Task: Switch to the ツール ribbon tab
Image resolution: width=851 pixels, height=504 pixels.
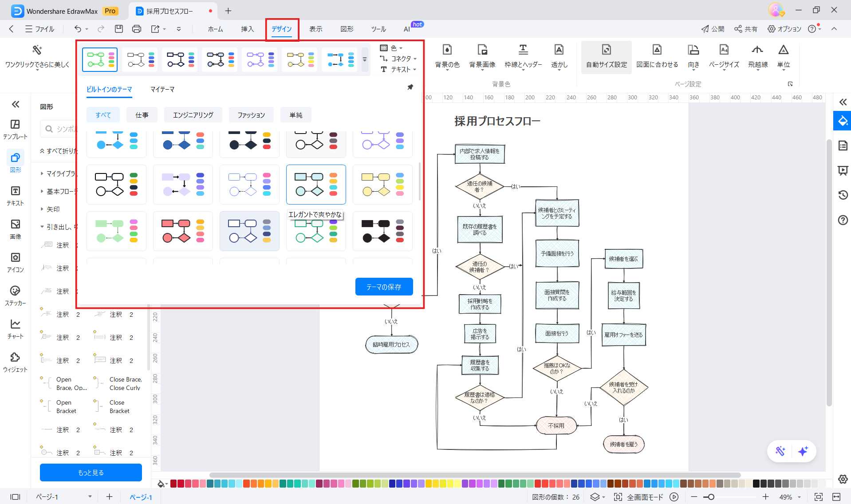Action: (378, 29)
